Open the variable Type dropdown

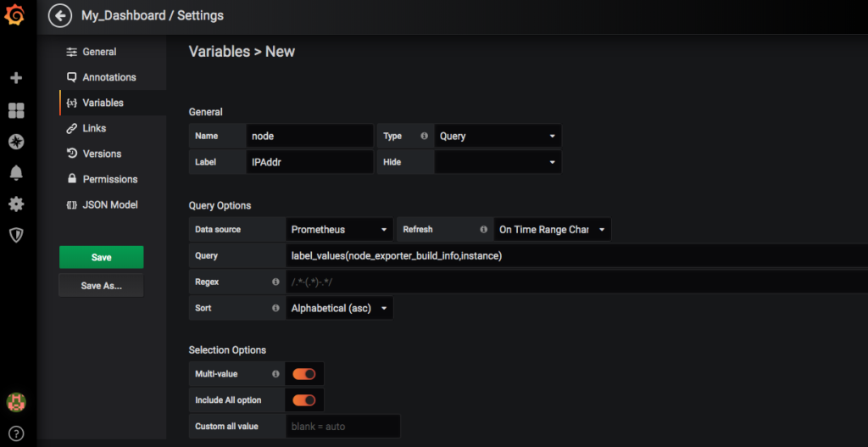tap(498, 136)
